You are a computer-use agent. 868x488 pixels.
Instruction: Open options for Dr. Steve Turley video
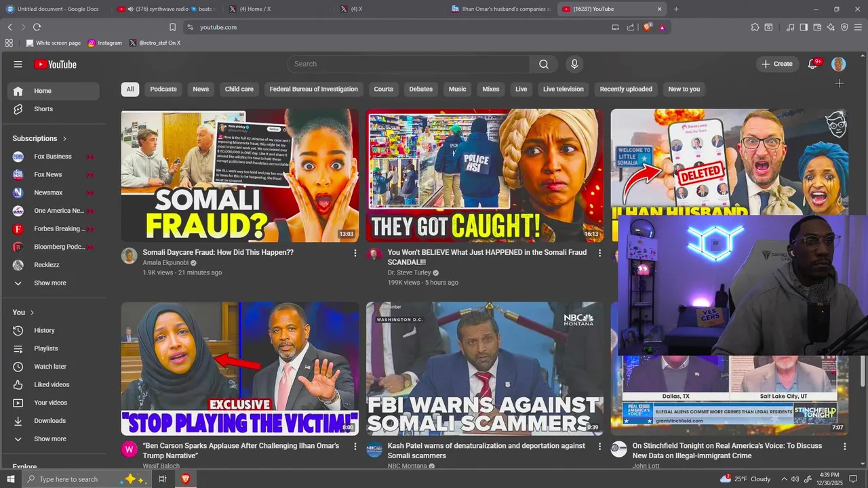pos(599,253)
